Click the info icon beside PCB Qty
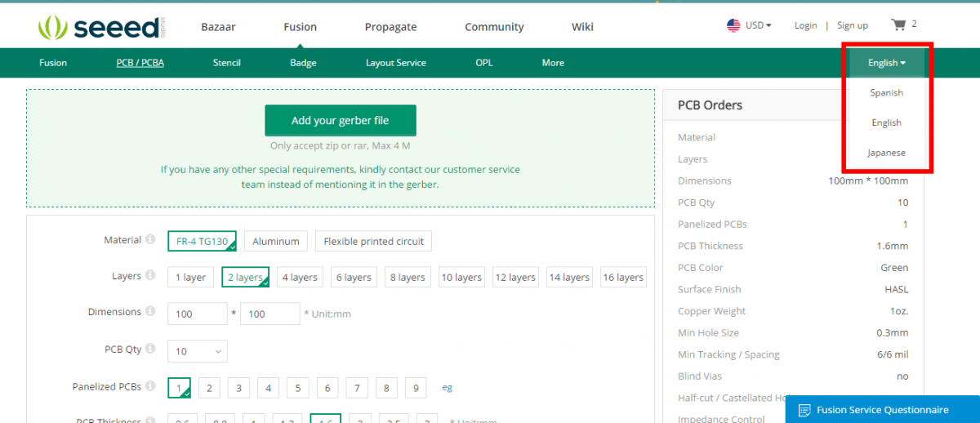The width and height of the screenshot is (980, 423). coord(150,350)
